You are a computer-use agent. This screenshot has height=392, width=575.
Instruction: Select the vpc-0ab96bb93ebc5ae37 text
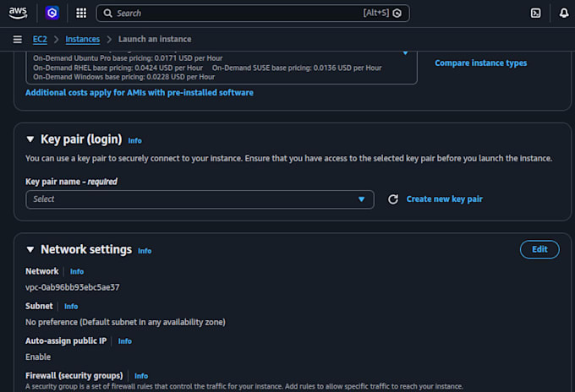[x=72, y=287]
